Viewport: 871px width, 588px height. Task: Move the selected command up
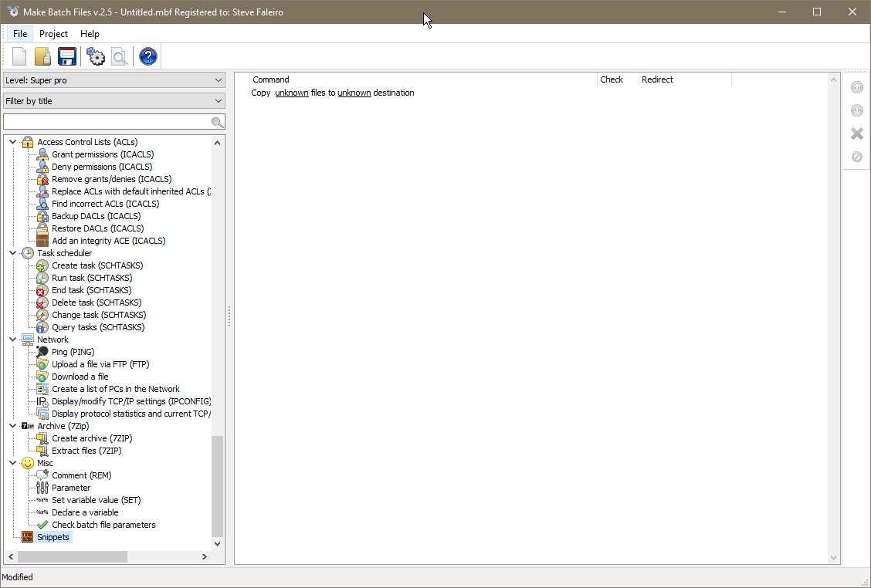[856, 87]
